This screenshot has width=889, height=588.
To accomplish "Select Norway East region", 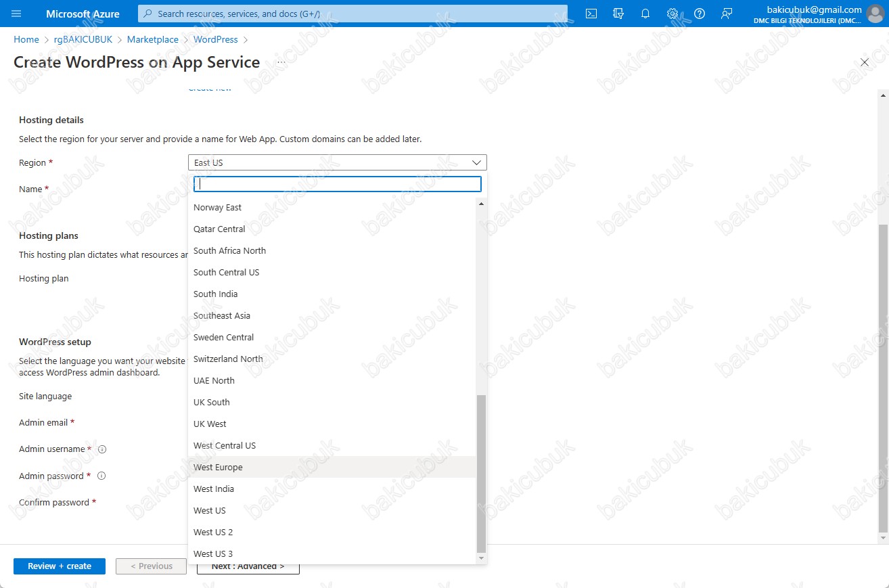I will pos(332,207).
